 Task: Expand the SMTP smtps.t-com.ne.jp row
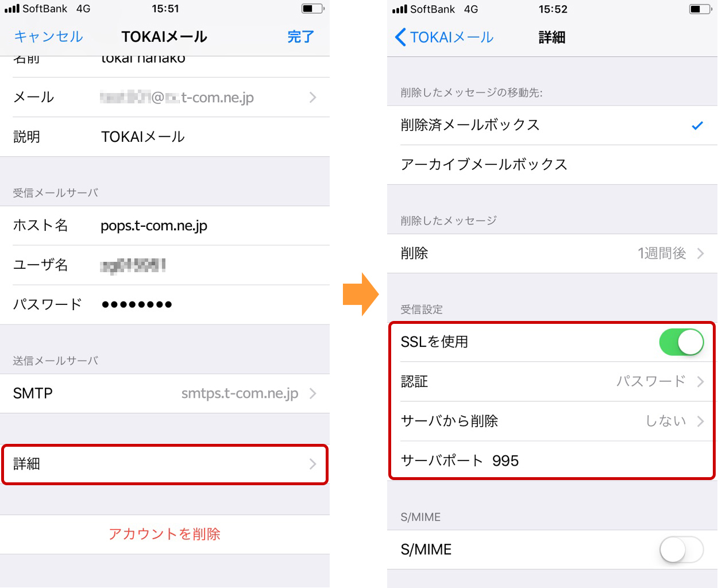pos(165,393)
